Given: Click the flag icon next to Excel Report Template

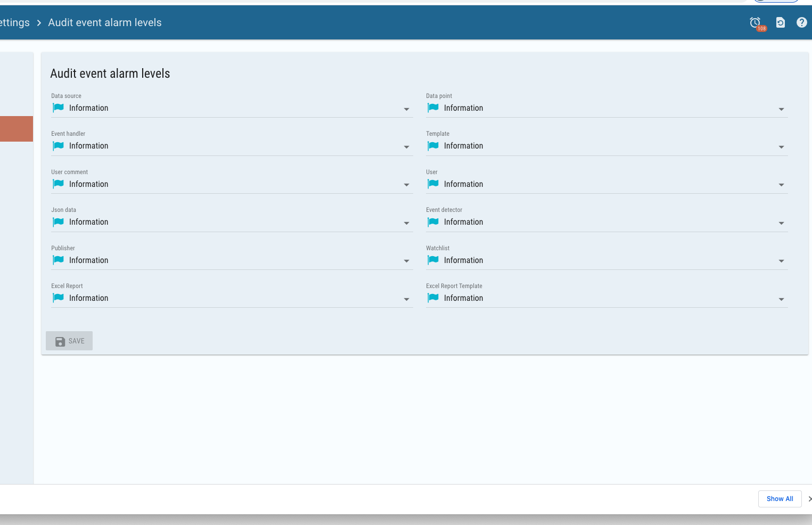Looking at the screenshot, I should pyautogui.click(x=433, y=298).
